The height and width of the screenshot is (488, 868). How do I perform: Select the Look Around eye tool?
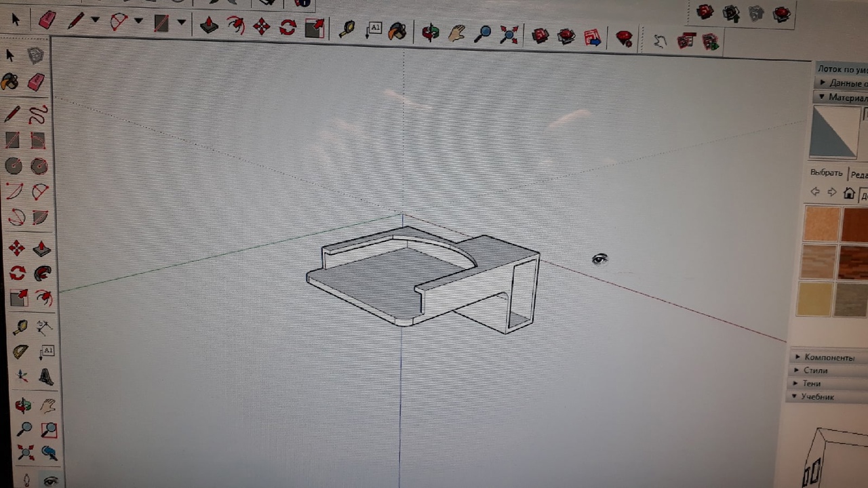coord(51,481)
